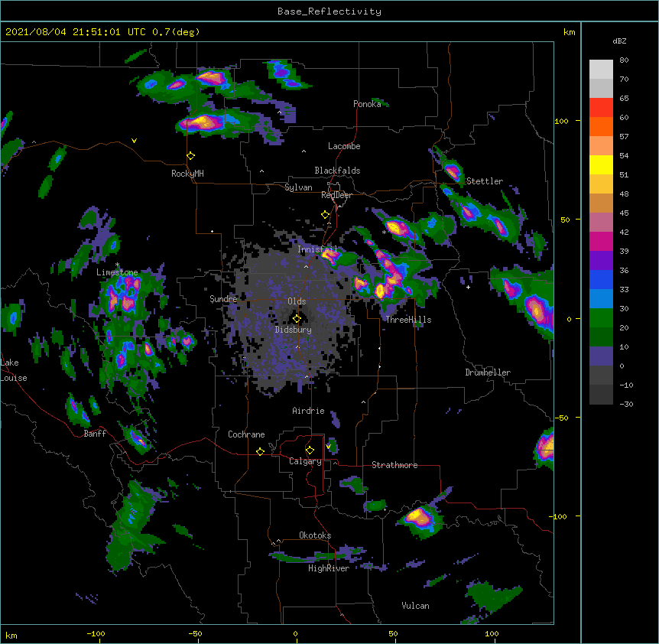Image resolution: width=659 pixels, height=644 pixels.
Task: Click the Lacombe city label
Action: pos(344,146)
